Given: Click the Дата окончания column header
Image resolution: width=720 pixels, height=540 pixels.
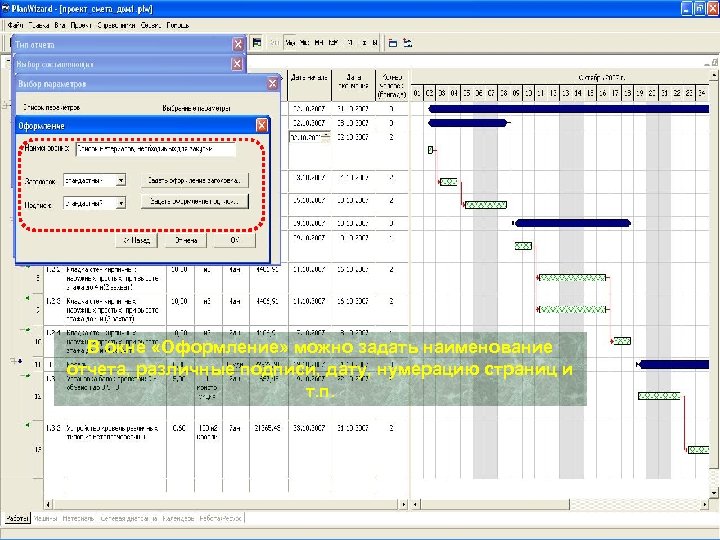Looking at the screenshot, I should (x=354, y=85).
